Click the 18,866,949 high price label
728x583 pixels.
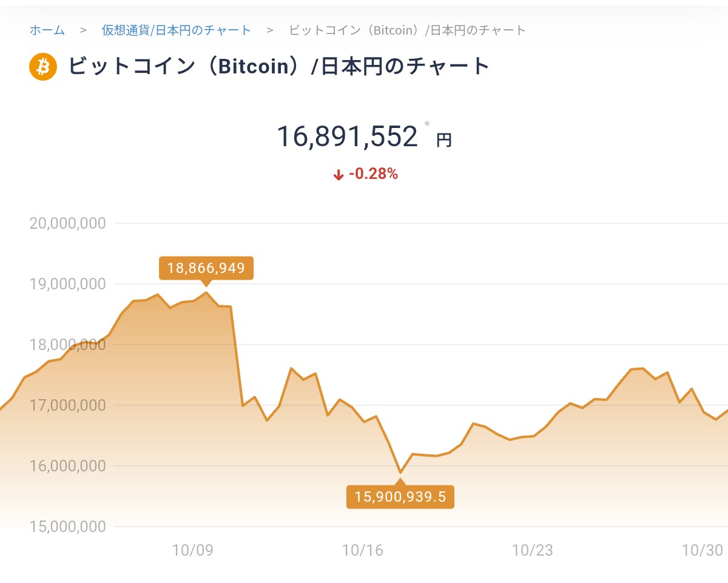point(206,268)
